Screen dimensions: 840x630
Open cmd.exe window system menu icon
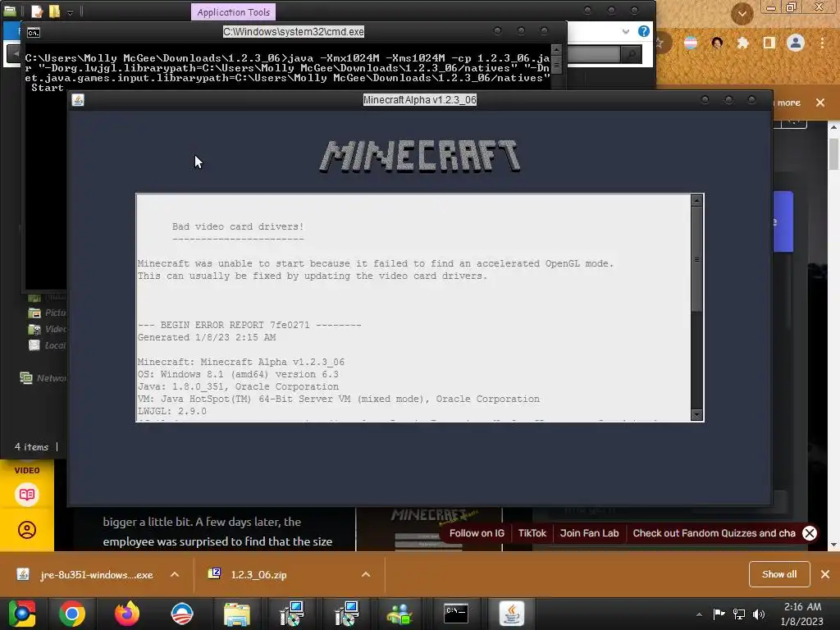tap(33, 33)
